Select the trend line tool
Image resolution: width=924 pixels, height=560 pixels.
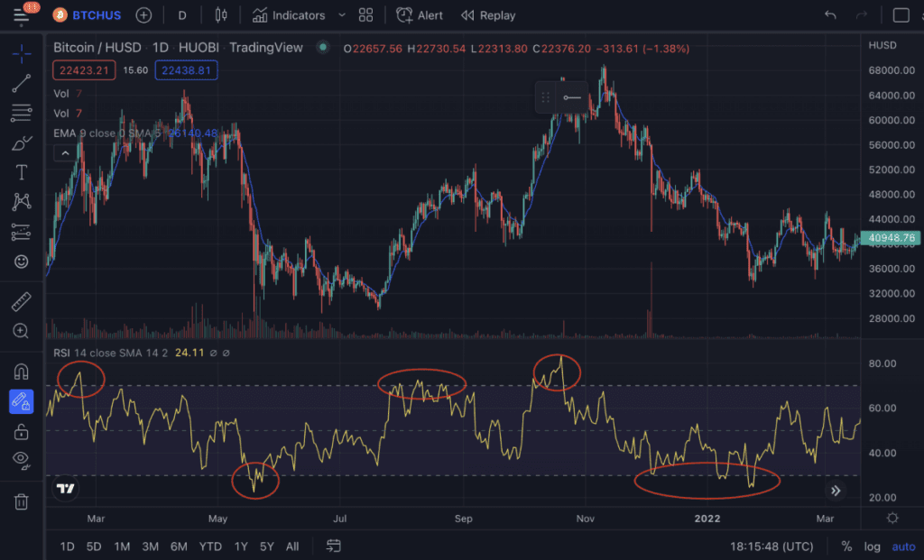(22, 84)
